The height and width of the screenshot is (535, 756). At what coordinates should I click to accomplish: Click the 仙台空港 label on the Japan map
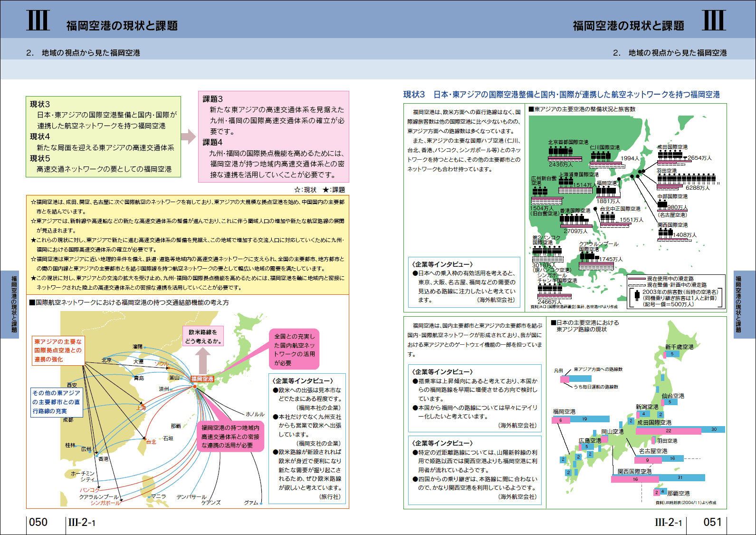(673, 396)
